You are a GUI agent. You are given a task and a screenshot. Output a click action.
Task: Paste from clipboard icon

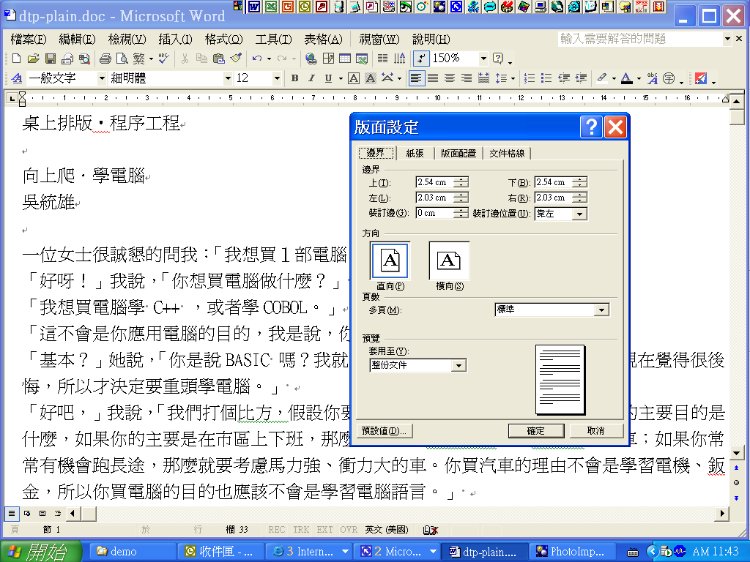(219, 59)
